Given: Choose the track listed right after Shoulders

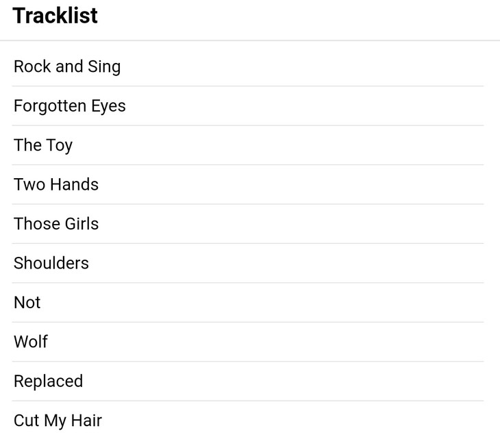Looking at the screenshot, I should click(x=27, y=303).
